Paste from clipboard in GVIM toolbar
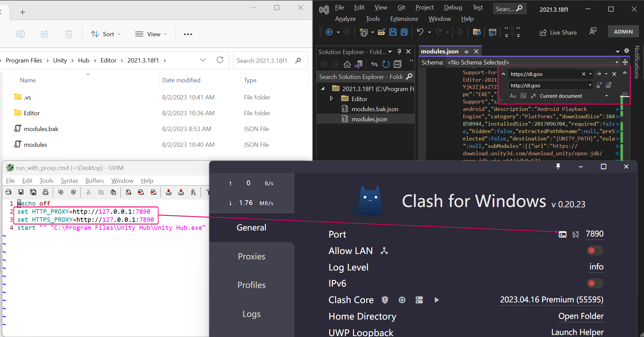The height and width of the screenshot is (337, 644). 113,192
